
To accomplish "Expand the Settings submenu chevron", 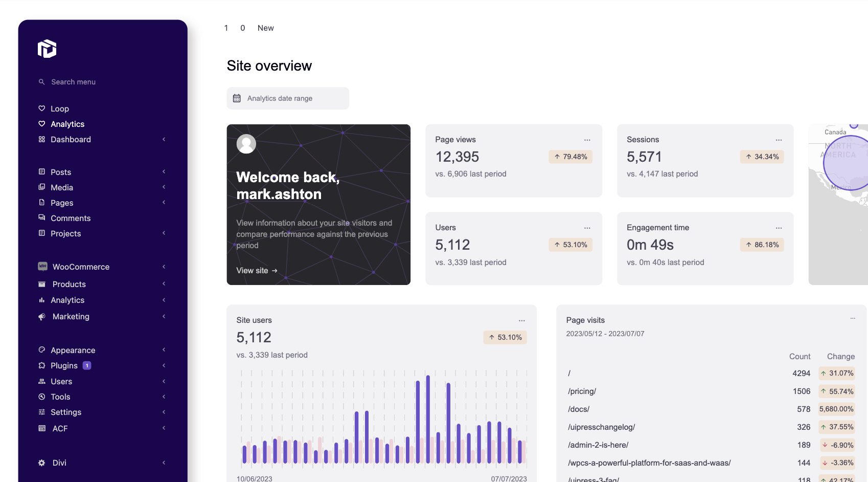I will [164, 412].
